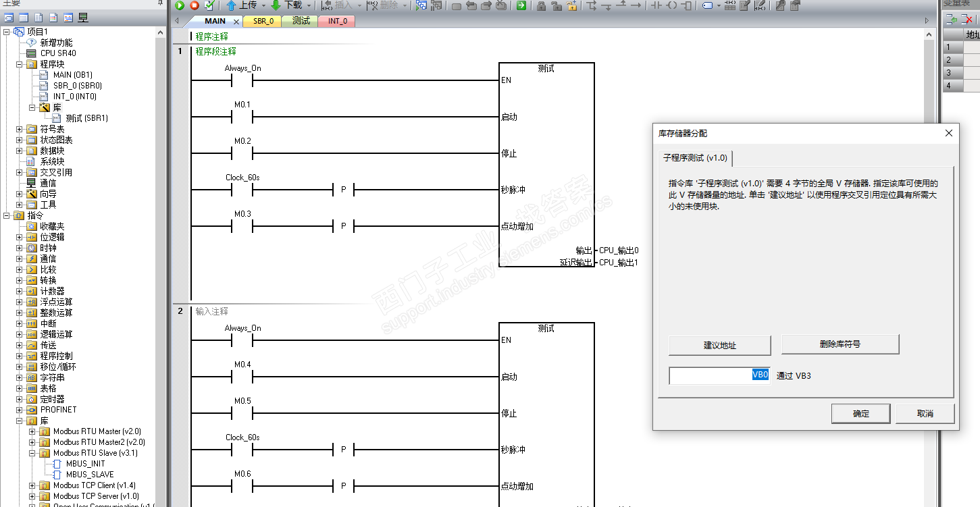Collapse the 项目1 tree node

coord(7,32)
